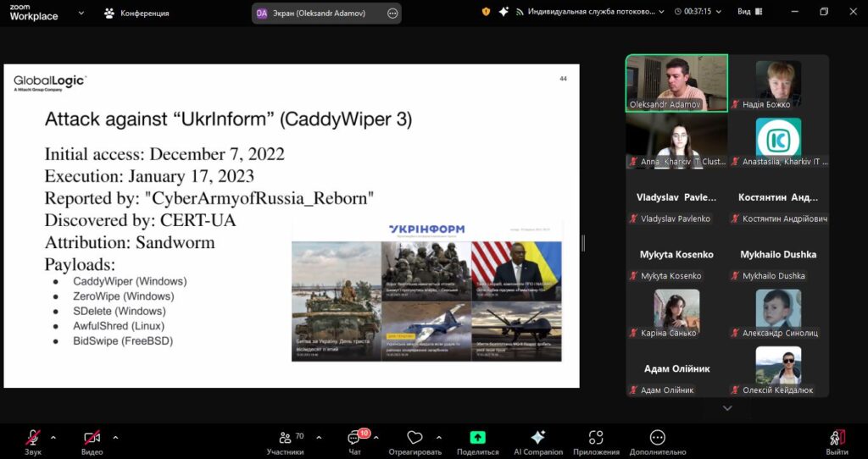This screenshot has width=868, height=459.
Task: Unmute microphone with the Звук button
Action: 33,442
